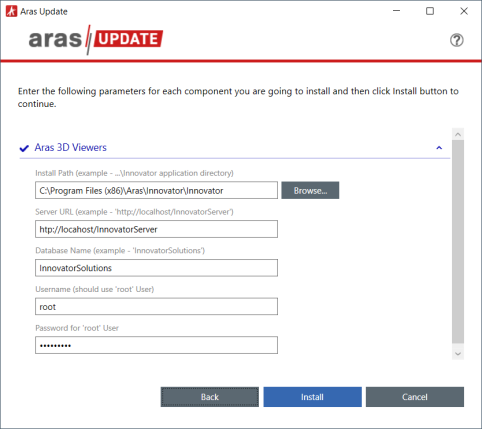Click the root password field
482x429 pixels.
click(x=156, y=345)
